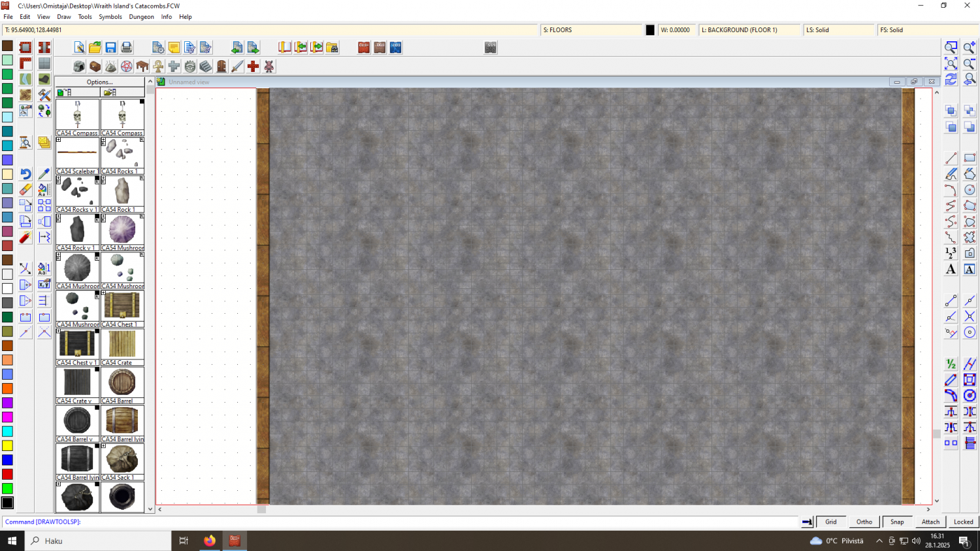Pick the bright red color swatch
Image resolution: width=980 pixels, height=551 pixels.
[7, 475]
